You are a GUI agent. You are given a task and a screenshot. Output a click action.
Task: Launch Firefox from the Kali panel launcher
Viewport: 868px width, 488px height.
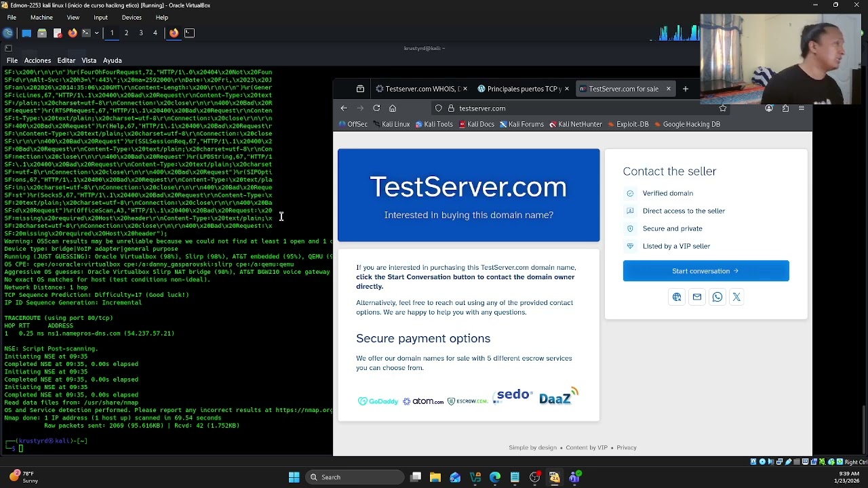click(73, 33)
